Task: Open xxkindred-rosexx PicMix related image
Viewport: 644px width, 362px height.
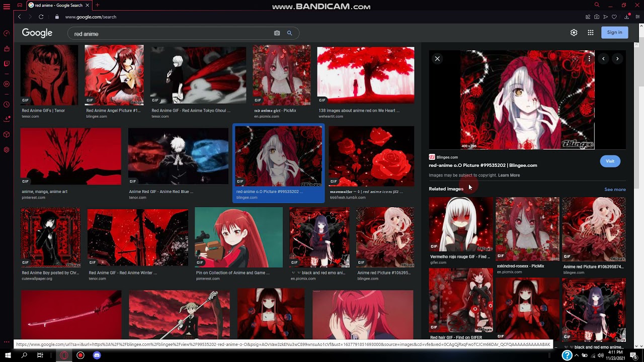Action: coord(527,229)
